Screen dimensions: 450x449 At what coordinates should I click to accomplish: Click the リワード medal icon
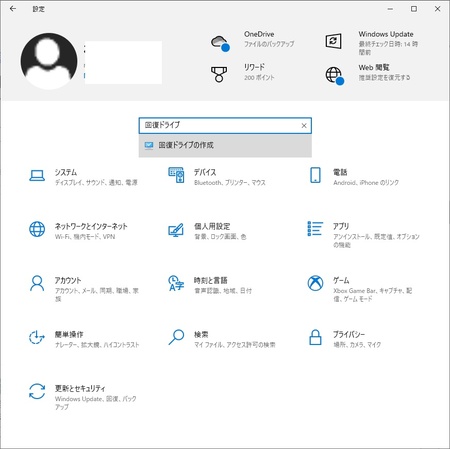219,74
